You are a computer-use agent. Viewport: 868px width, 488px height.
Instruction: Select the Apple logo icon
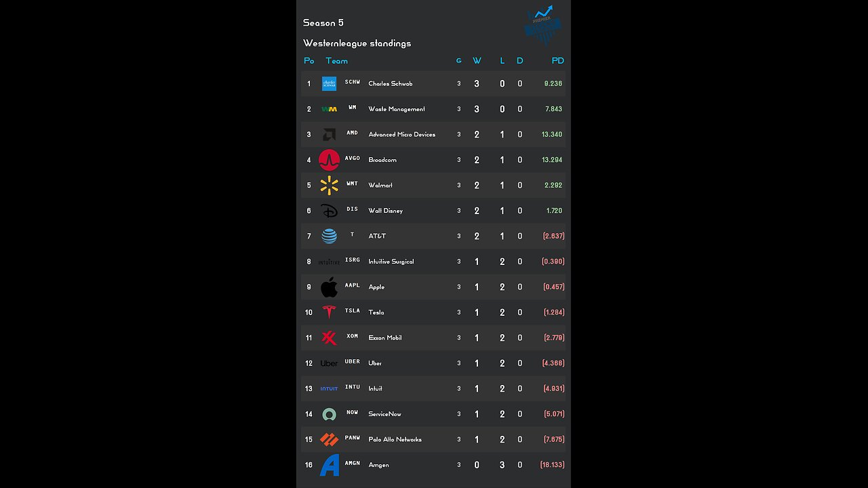329,287
